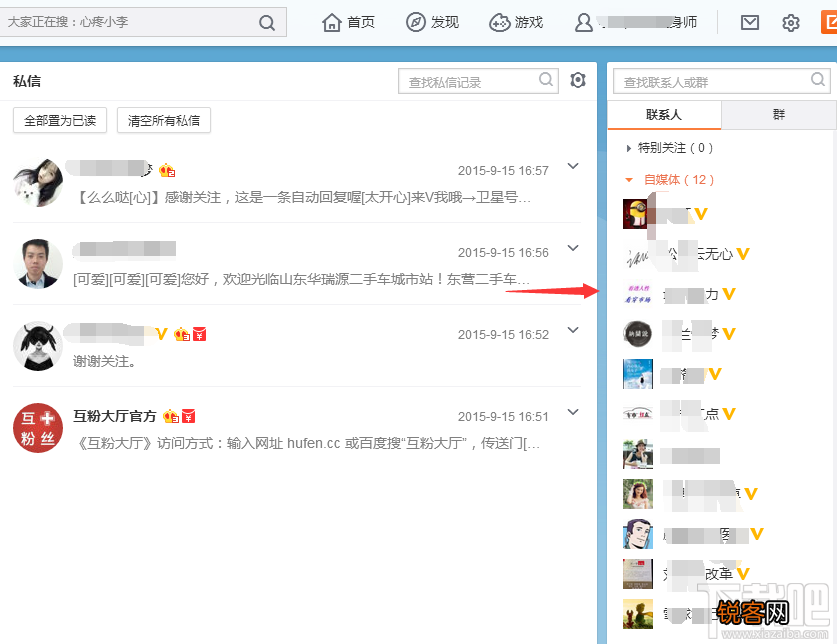Viewport: 837px width, 644px height.
Task: Click the red envelope badge next to 互粉大厅官方
Action: (x=188, y=416)
